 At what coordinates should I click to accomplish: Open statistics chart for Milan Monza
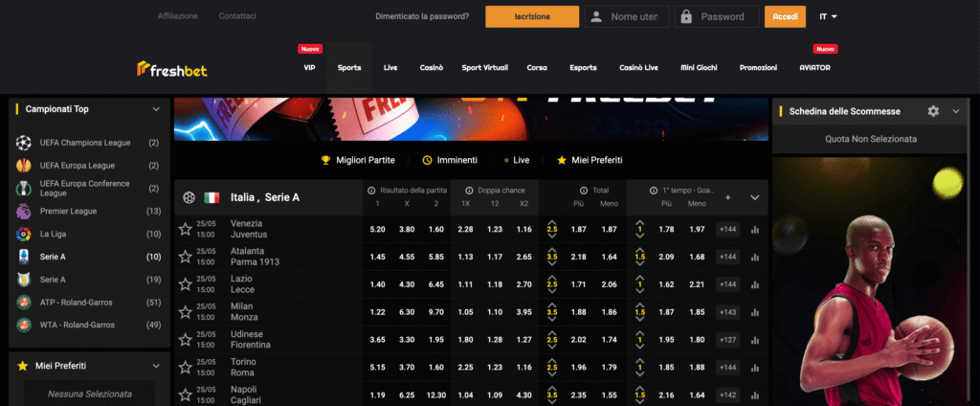[x=755, y=312]
